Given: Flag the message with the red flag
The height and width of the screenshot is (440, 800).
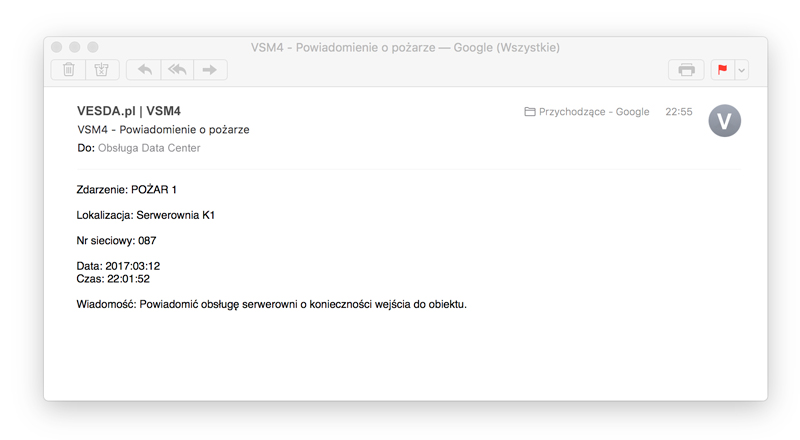Looking at the screenshot, I should tap(721, 69).
